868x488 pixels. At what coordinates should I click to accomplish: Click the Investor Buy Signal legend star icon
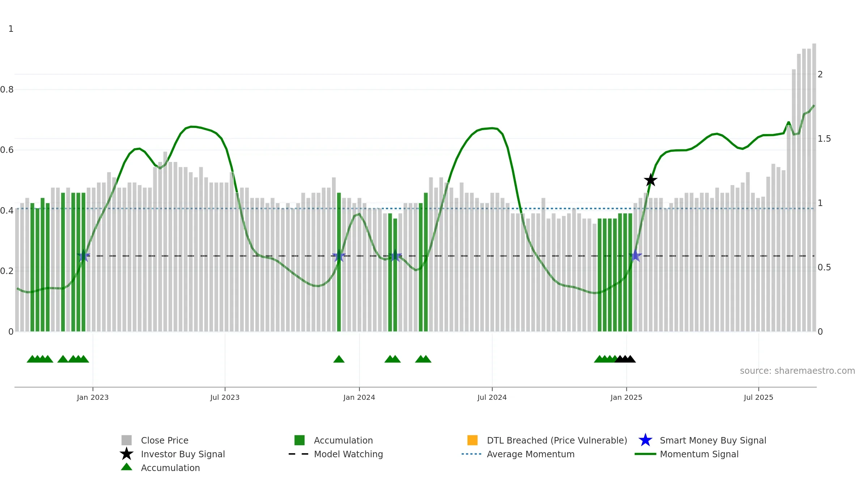tap(127, 454)
